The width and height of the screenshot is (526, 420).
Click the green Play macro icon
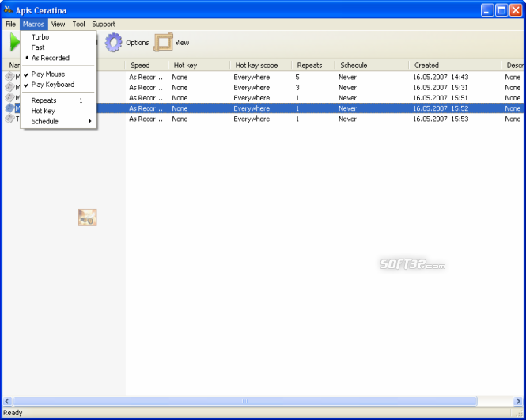click(14, 42)
